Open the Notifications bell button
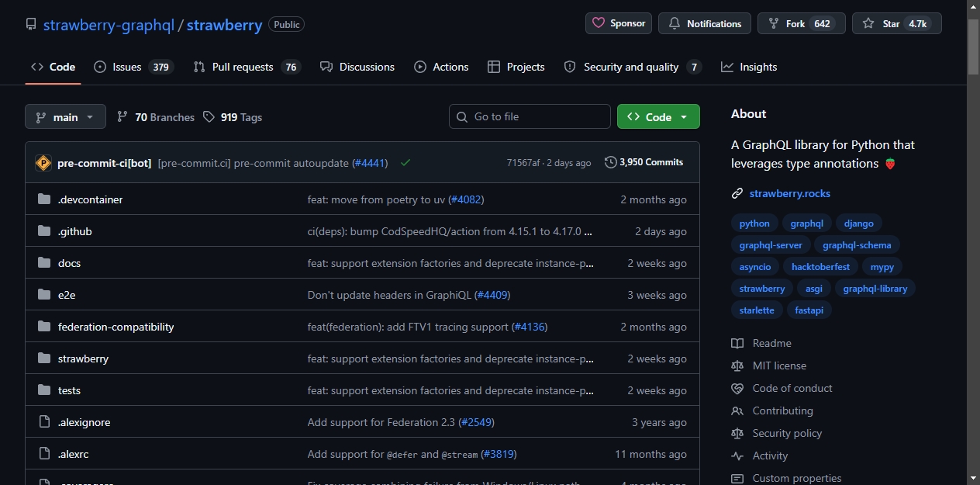This screenshot has width=980, height=485. [x=705, y=23]
